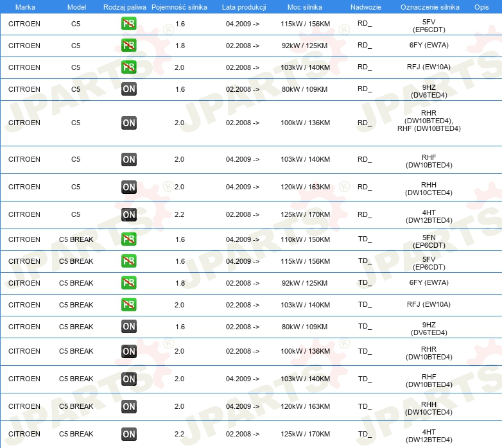Click 100kW / 136KM in C5 RD_ row
The image size is (502, 448).
coord(305,123)
